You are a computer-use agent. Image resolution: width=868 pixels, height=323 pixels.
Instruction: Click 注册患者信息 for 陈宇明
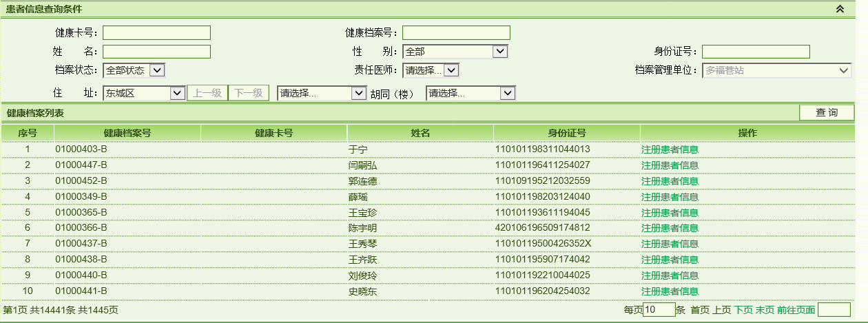(670, 228)
